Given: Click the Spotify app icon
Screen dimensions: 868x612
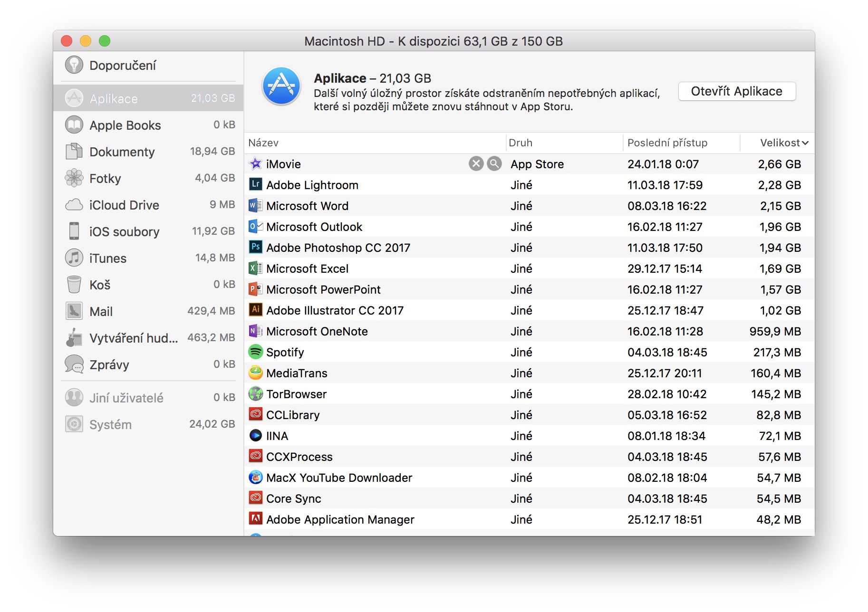Looking at the screenshot, I should [255, 352].
